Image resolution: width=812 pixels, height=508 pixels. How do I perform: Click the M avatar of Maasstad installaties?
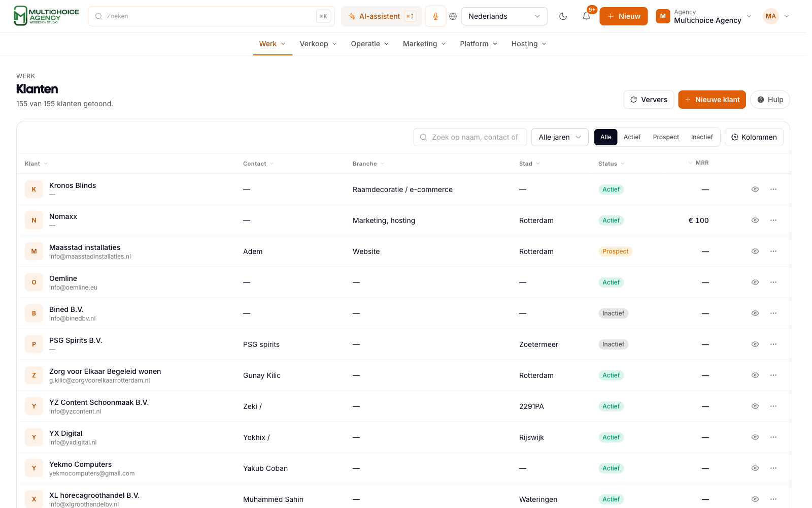(x=34, y=251)
